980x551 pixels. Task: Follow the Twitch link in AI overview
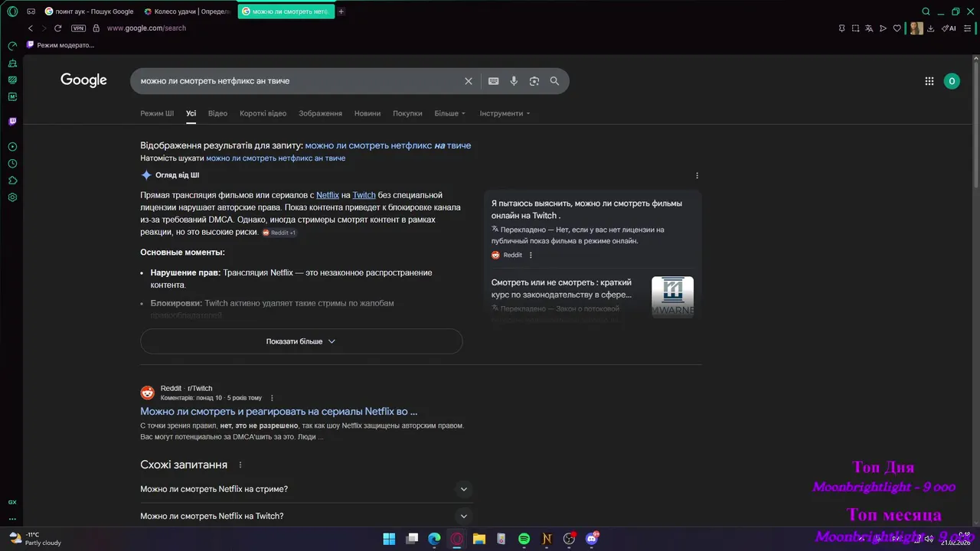pyautogui.click(x=364, y=195)
